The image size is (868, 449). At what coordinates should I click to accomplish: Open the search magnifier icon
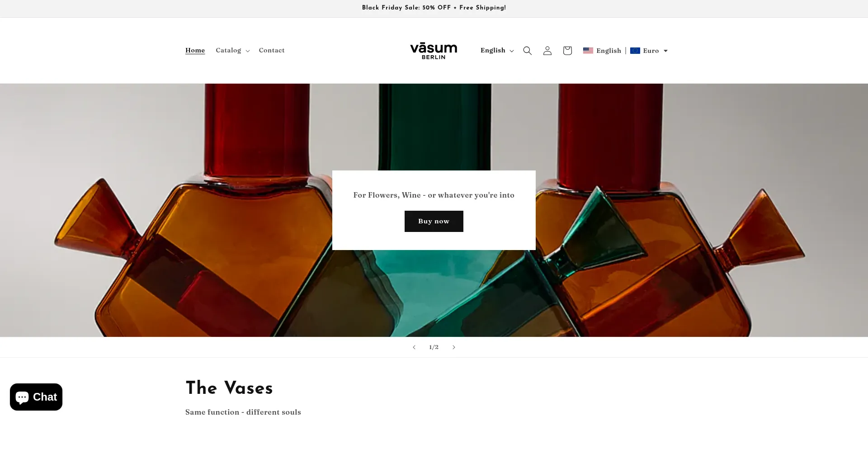527,51
